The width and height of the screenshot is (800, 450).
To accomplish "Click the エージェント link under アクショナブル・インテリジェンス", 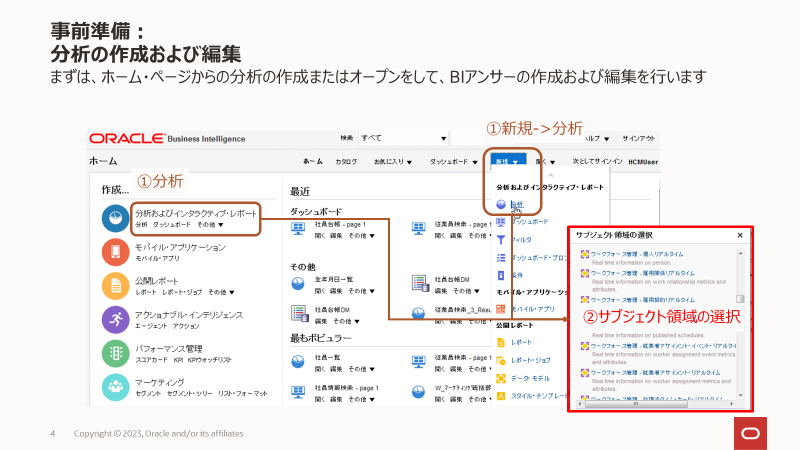I will (x=151, y=326).
